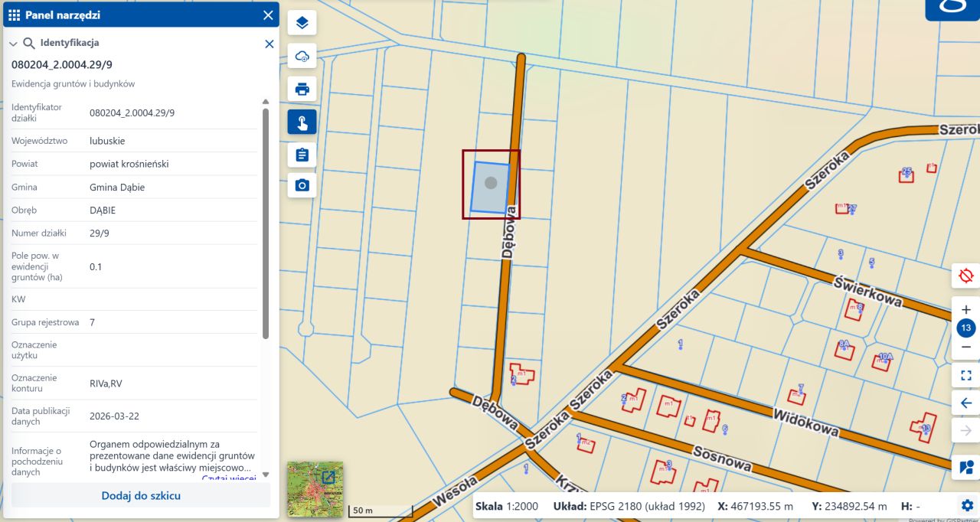Open the basemap switch icon on minimap
Screen dimensions: 980x522
(328, 478)
